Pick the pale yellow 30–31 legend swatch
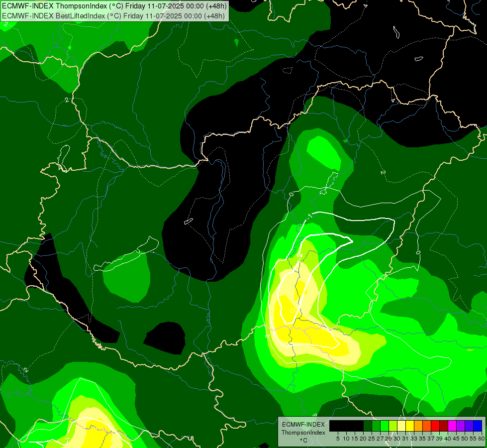Image resolution: width=487 pixels, height=448 pixels. pos(401,426)
